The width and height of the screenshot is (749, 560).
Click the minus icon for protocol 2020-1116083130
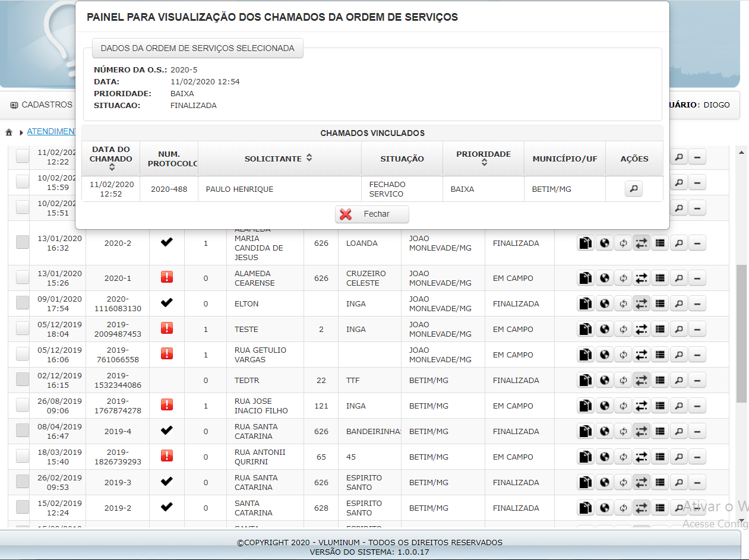(697, 303)
